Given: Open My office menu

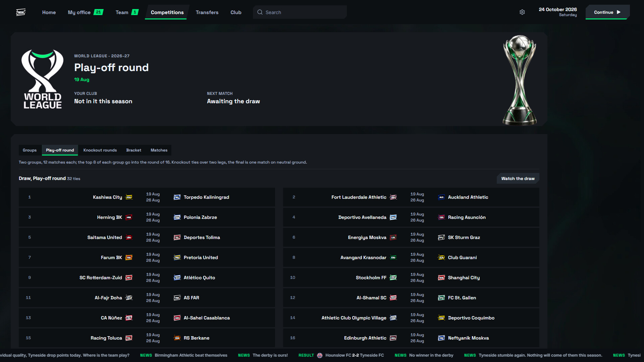Looking at the screenshot, I should coord(86,12).
